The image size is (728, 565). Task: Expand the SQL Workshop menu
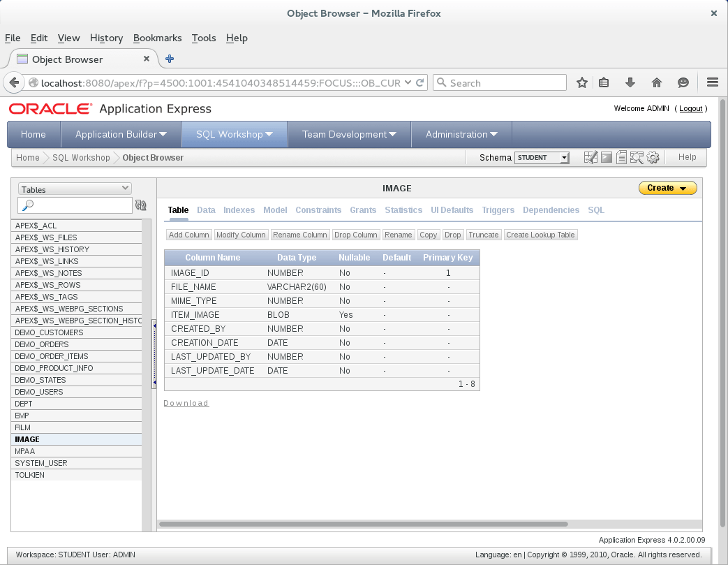click(x=234, y=134)
